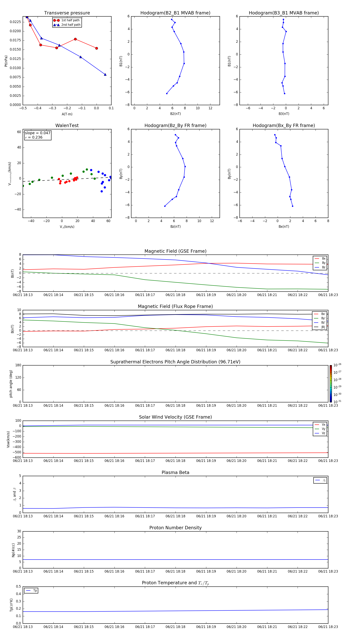Click the 'Bz(nT)' x-axis label
This screenshot has height=644, width=351.
coord(175,227)
